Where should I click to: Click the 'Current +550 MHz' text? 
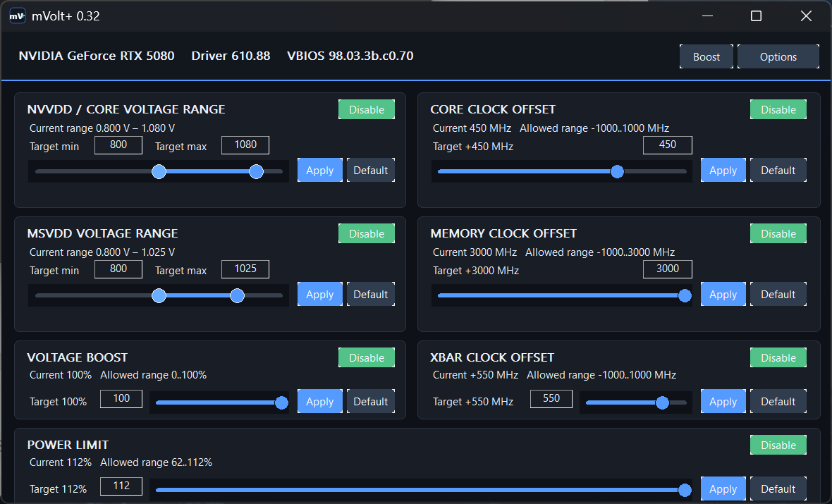475,374
